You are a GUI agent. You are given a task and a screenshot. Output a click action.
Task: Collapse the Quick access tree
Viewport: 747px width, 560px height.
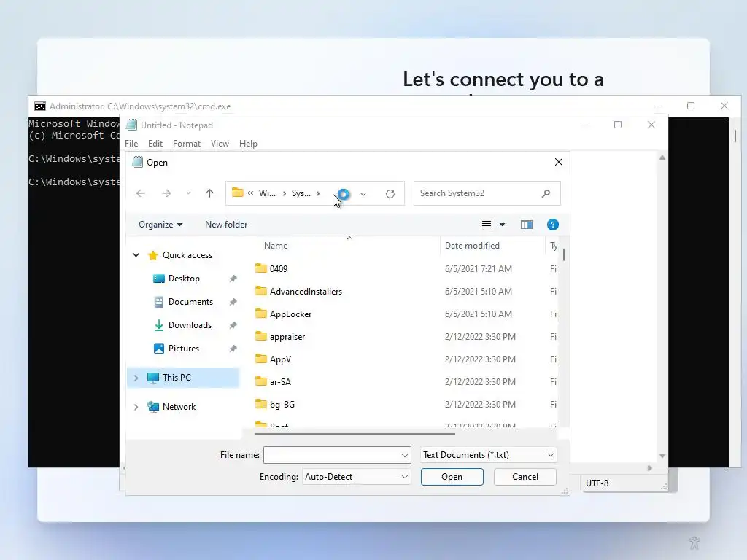click(x=136, y=255)
